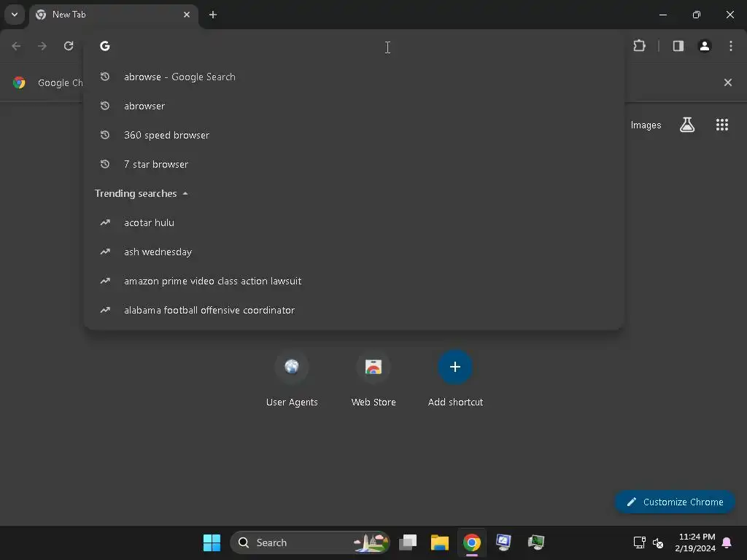This screenshot has height=560, width=747.
Task: Select trending search 'acotar hulu'
Action: (x=354, y=222)
